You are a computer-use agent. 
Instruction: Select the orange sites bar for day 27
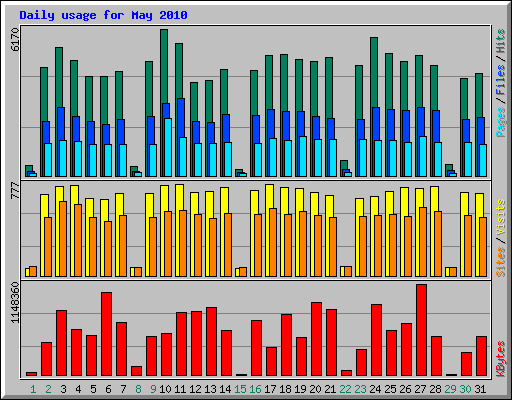(423, 242)
